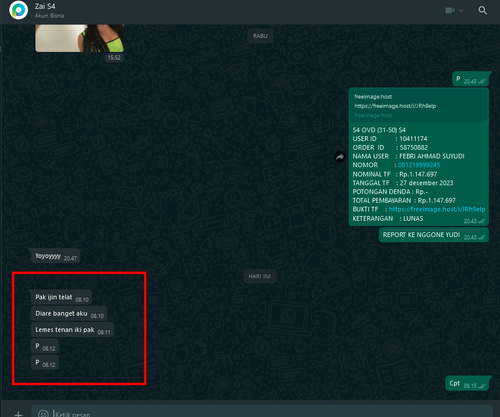Open Zai S4 contact name header
This screenshot has width=500, height=417.
click(45, 6)
